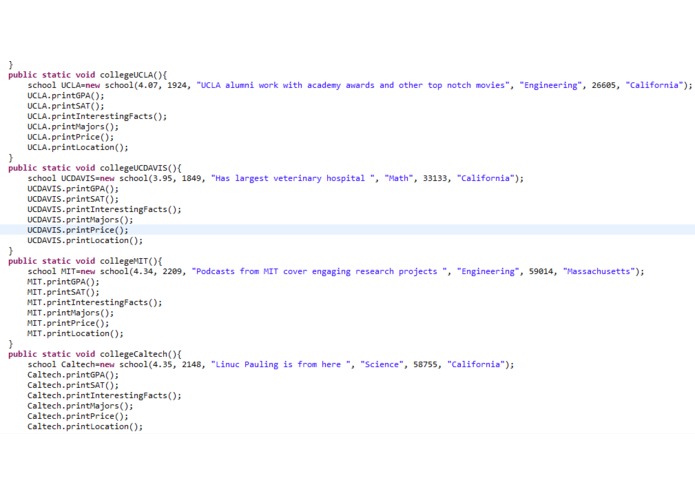Place cursor on Caltech.printLocation(); line
695x494 pixels.
coord(85,426)
